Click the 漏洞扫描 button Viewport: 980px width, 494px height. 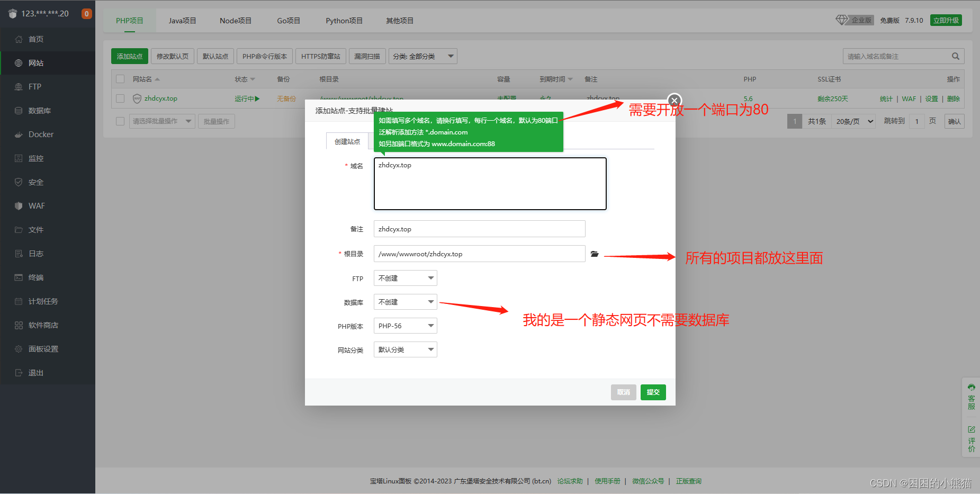click(x=367, y=56)
